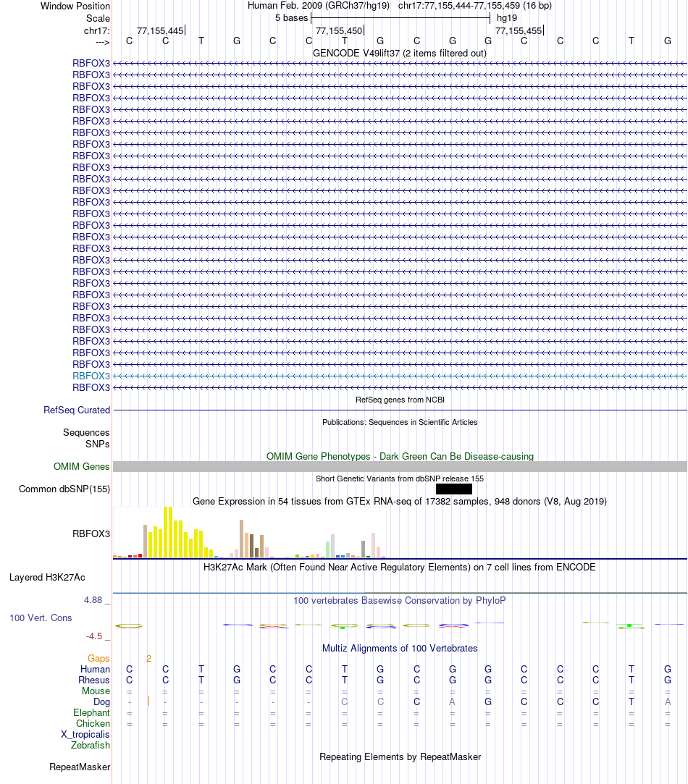This screenshot has width=688, height=784.
Task: Click the '--->' sequence direction label
Action: coord(102,43)
